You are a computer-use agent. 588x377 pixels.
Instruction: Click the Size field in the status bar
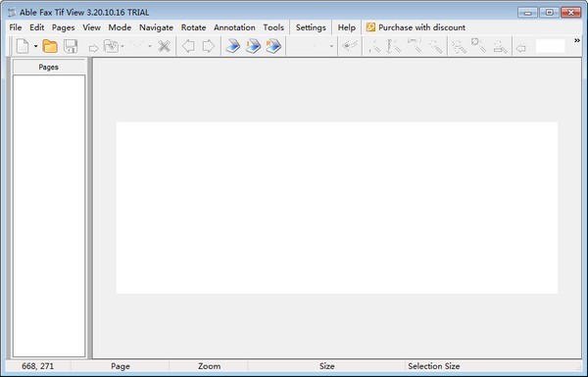tap(326, 366)
